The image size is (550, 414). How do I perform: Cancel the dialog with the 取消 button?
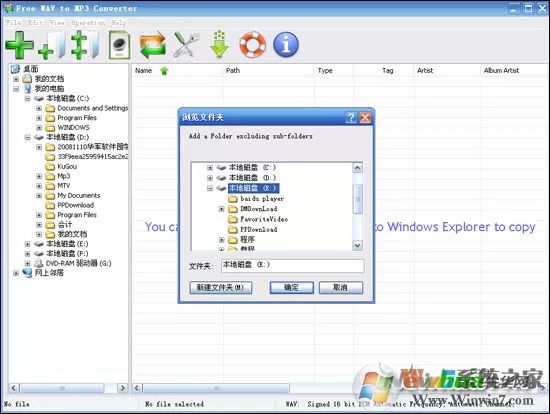tap(341, 288)
